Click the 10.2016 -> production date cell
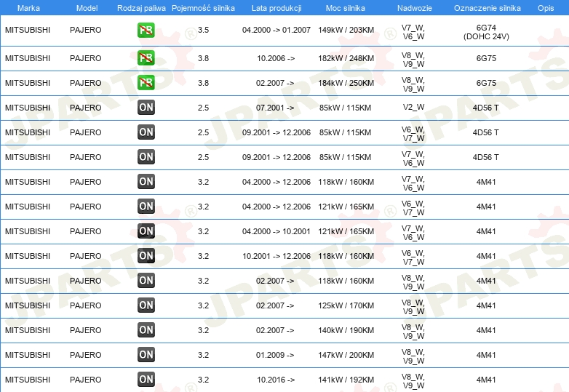569x392 pixels. (x=275, y=380)
